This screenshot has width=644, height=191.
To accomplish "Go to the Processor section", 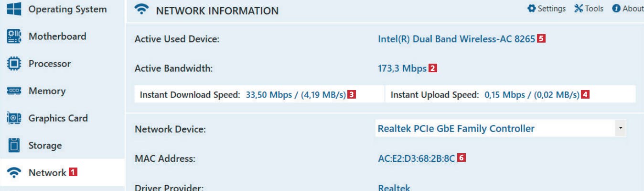I will click(x=50, y=64).
